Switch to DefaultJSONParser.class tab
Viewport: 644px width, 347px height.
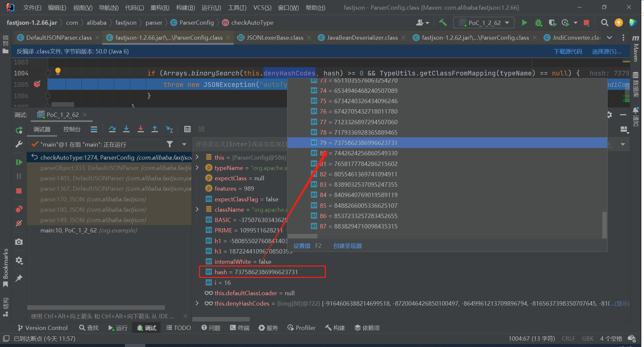coord(59,37)
